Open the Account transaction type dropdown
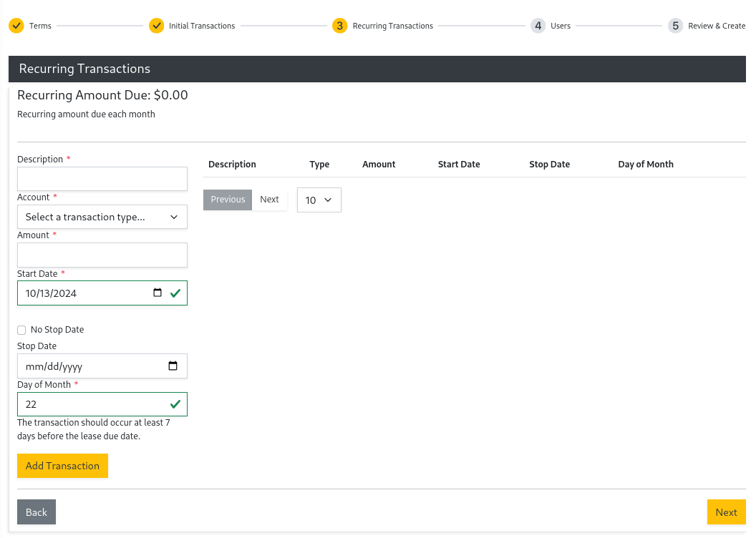Screen dimensions: 756x538 point(102,217)
